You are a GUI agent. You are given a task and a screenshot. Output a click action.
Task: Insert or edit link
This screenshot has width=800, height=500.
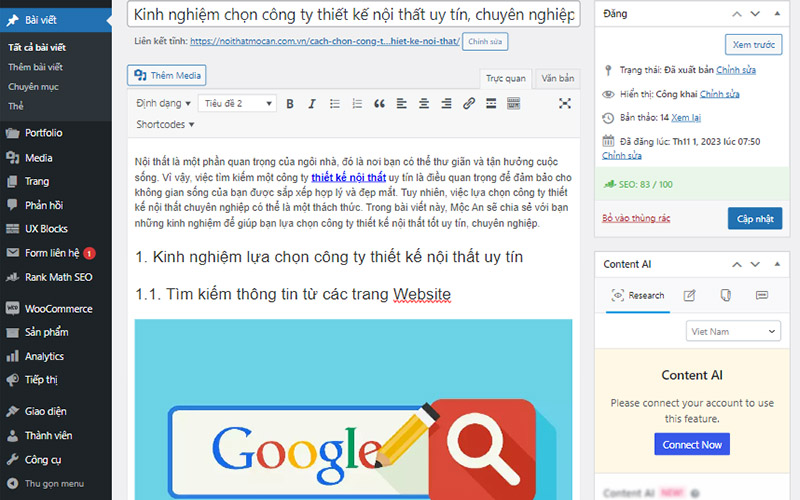[x=469, y=104]
